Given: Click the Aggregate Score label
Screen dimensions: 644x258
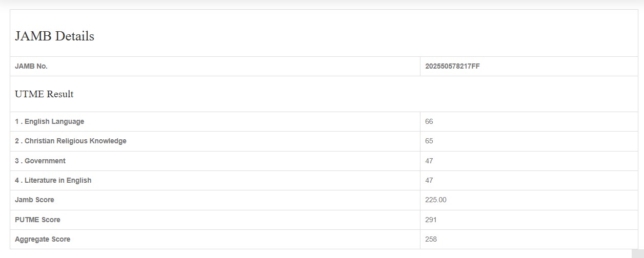Looking at the screenshot, I should [43, 239].
